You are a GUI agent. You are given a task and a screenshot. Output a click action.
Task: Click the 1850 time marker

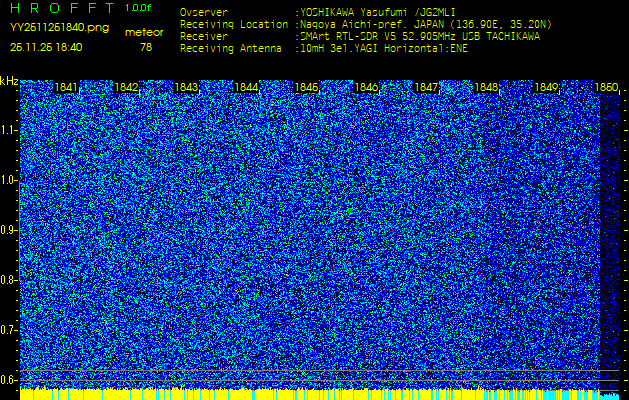606,87
